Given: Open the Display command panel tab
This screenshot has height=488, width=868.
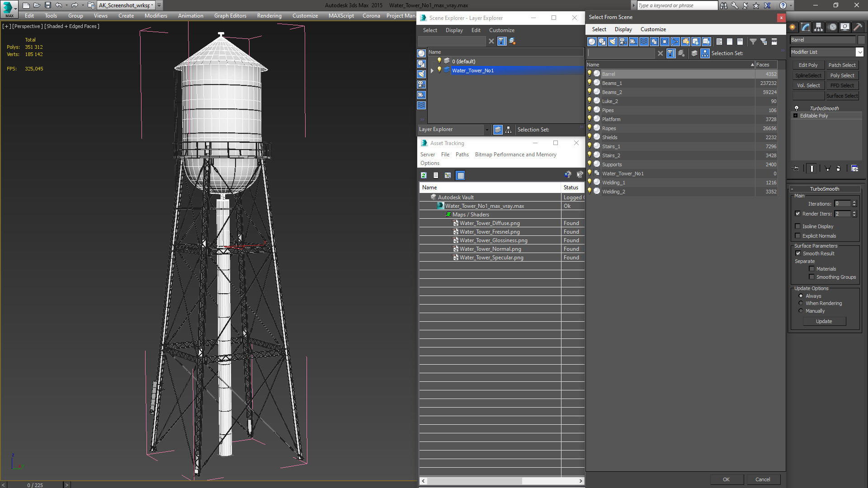Looking at the screenshot, I should point(844,27).
